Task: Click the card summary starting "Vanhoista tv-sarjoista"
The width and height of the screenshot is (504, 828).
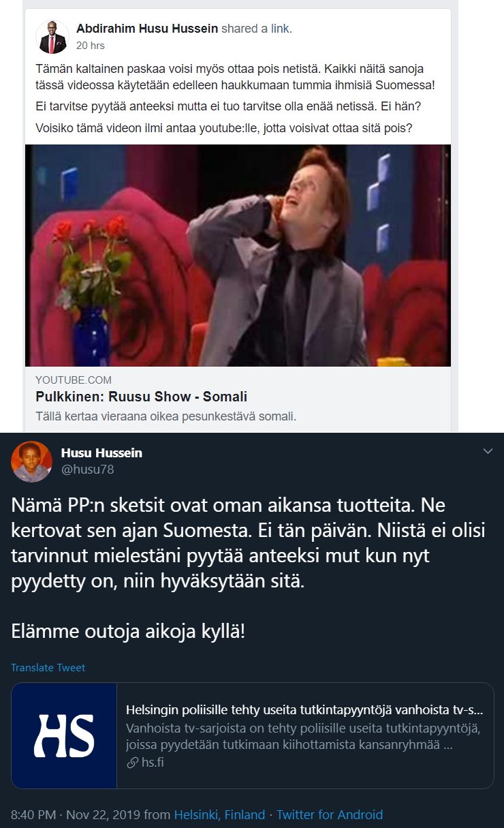Action: [304, 736]
